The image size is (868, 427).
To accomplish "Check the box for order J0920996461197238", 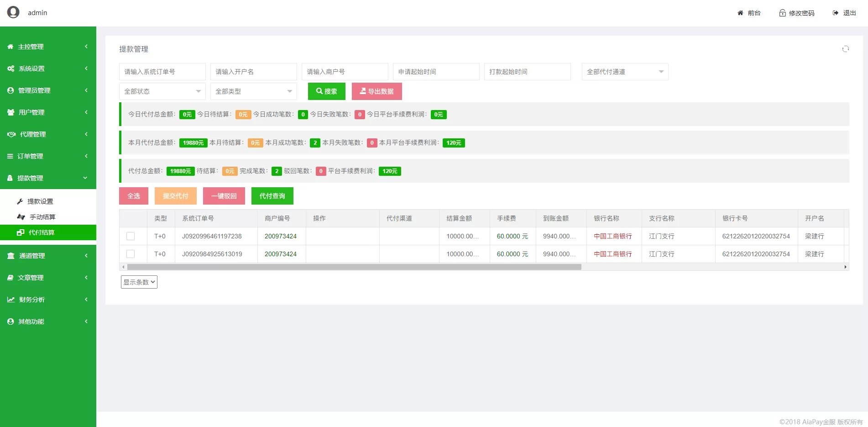I will [131, 236].
